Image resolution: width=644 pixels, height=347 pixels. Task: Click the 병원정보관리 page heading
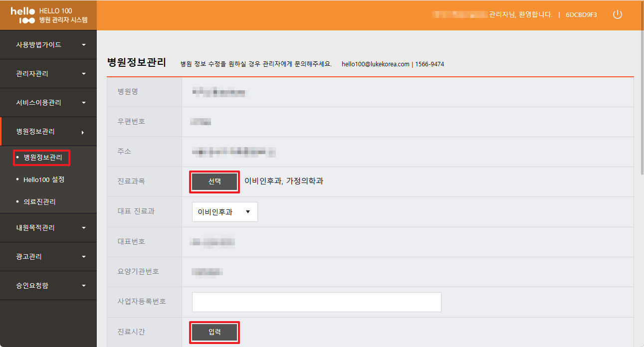[x=136, y=63]
